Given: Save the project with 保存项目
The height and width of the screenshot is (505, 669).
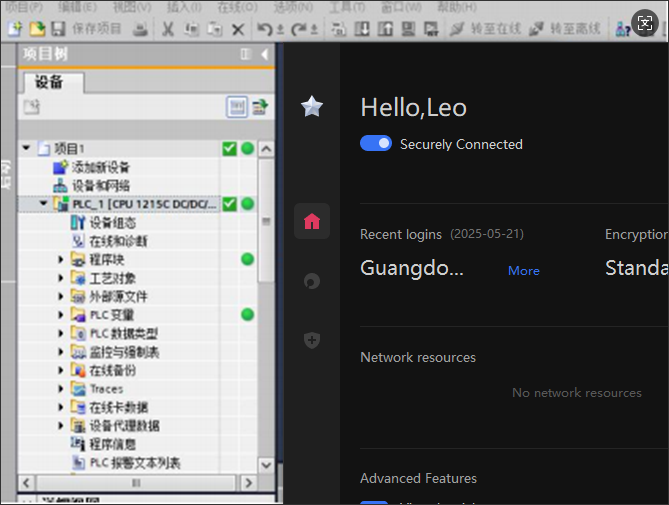Looking at the screenshot, I should point(87,29).
